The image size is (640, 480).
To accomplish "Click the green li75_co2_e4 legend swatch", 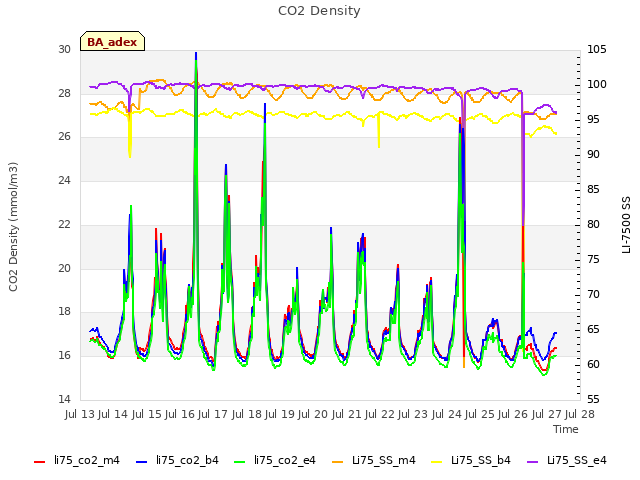I will tap(240, 462).
